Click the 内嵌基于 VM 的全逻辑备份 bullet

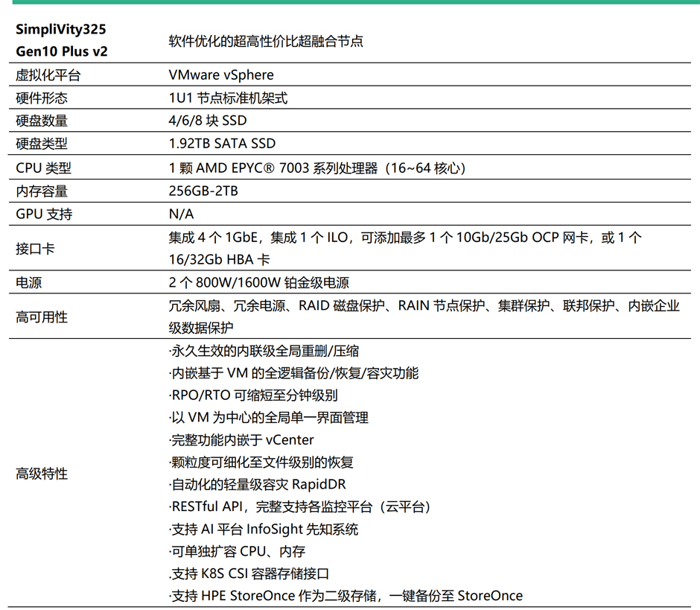coord(293,373)
